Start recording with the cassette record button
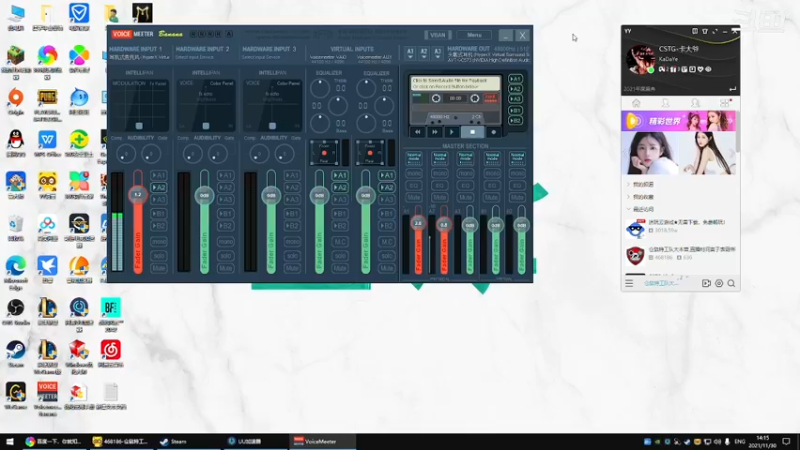Screen dimensions: 800x450 click(493, 132)
